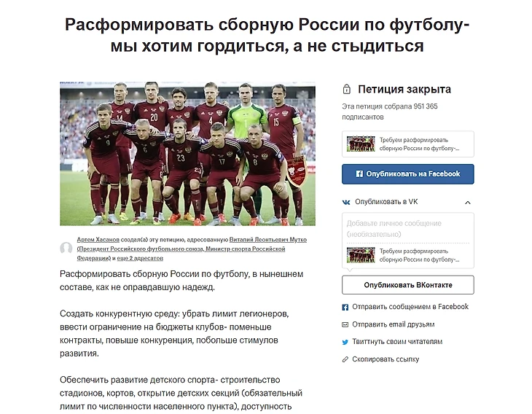This screenshot has height=414, width=532.
Task: Click the chain link copy icon
Action: (x=345, y=359)
